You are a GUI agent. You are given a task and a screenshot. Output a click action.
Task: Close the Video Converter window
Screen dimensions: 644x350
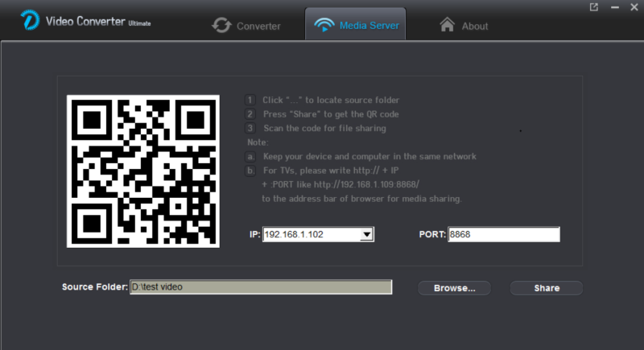point(634,7)
